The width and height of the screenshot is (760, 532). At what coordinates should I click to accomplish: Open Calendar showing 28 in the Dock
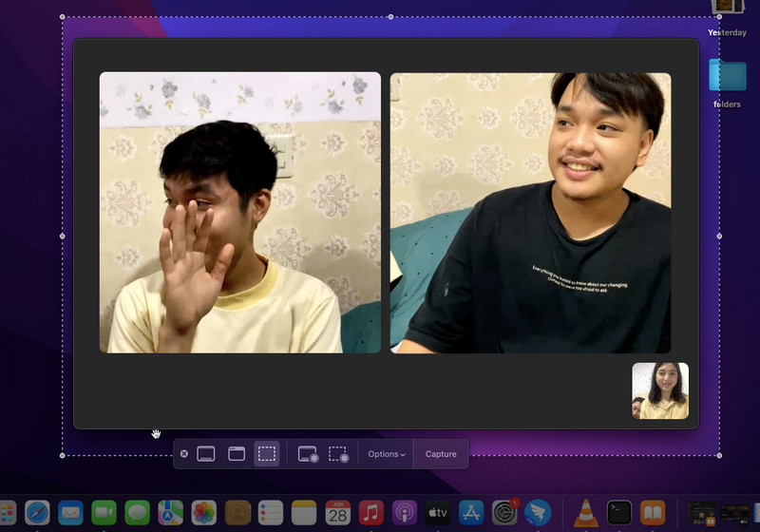338,513
